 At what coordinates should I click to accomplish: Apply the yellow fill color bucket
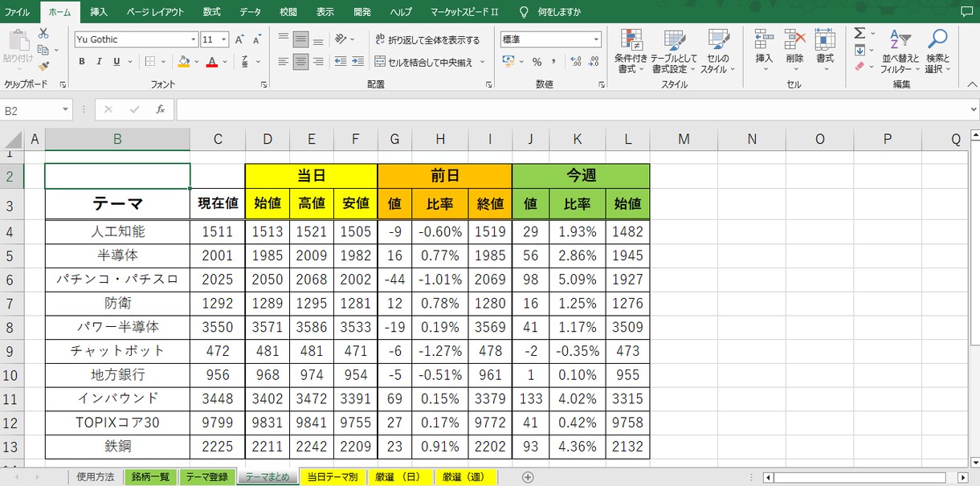tap(184, 62)
